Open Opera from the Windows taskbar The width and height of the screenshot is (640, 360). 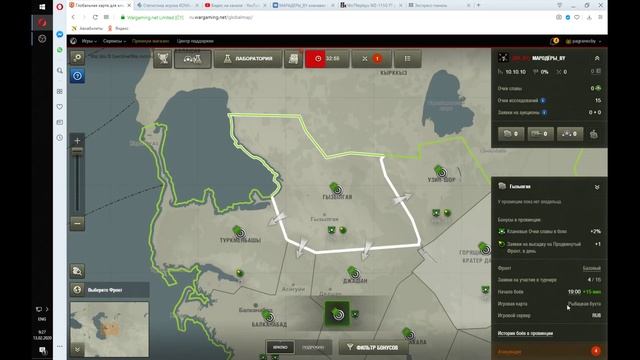click(42, 22)
